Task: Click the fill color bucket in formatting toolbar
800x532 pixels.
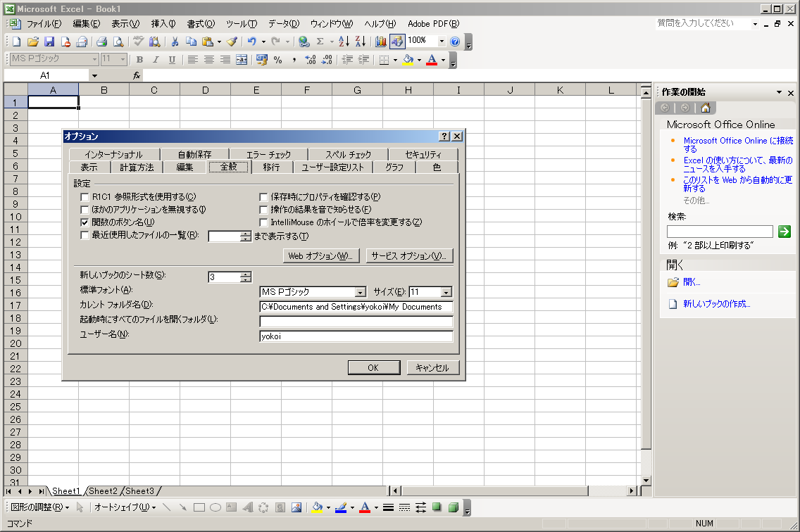Action: (x=408, y=61)
